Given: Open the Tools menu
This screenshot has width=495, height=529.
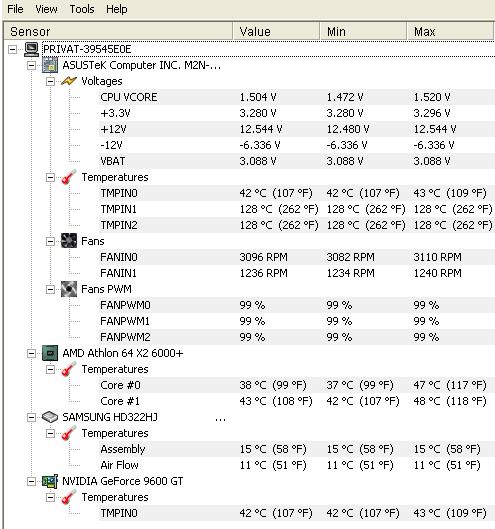Looking at the screenshot, I should [82, 9].
